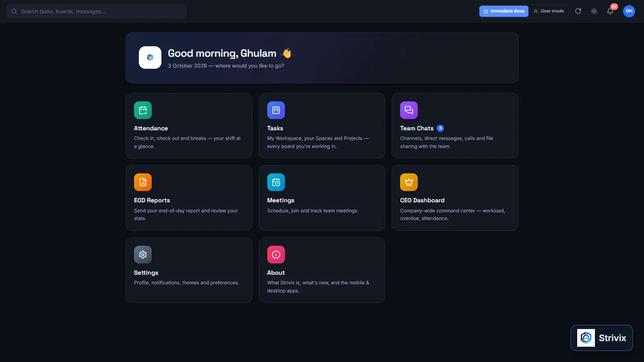The width and height of the screenshot is (644, 362).
Task: Click the search magnifier icon
Action: point(14,11)
